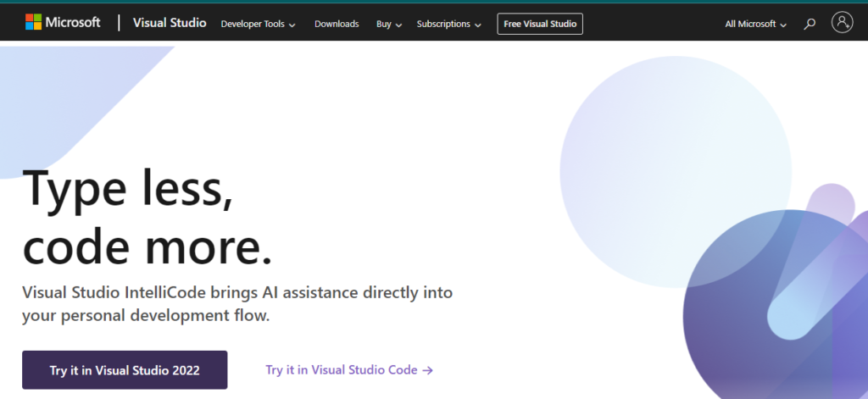
Task: Expand the Developer Tools menu
Action: coord(258,24)
